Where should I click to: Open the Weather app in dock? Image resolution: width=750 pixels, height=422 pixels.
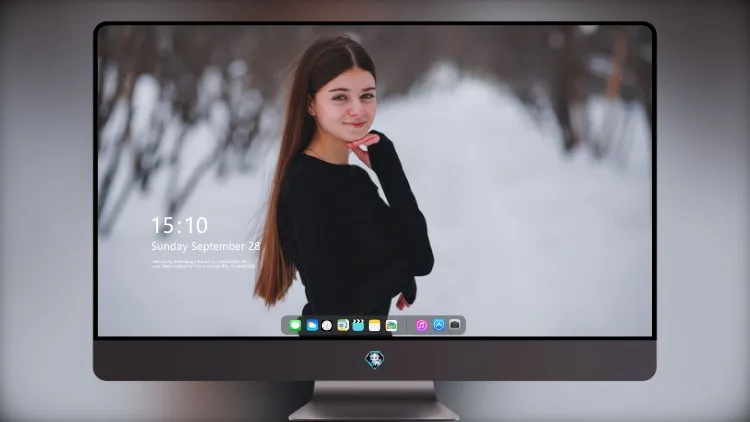[x=312, y=325]
